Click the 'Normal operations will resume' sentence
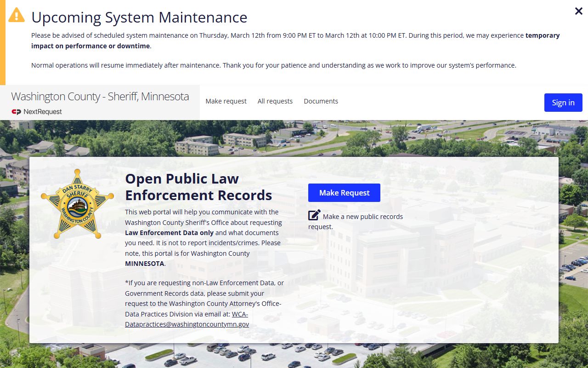Image resolution: width=588 pixels, height=368 pixels. 274,65
